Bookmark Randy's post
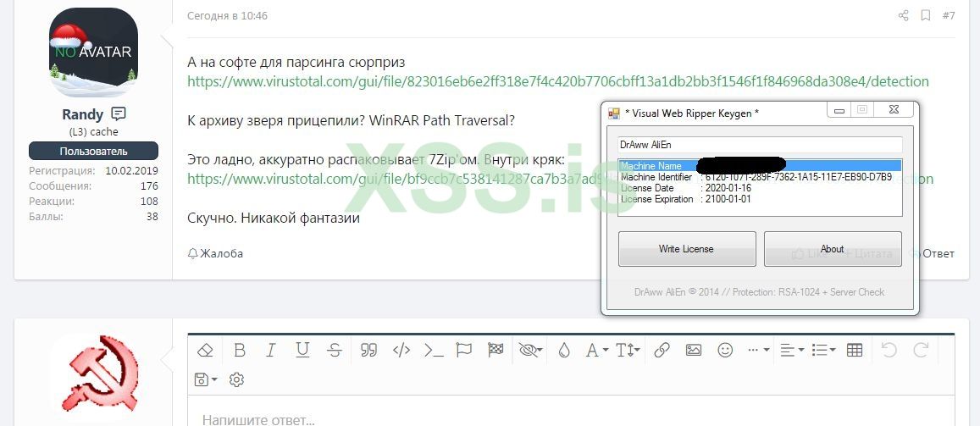The height and width of the screenshot is (426, 980). [x=926, y=15]
